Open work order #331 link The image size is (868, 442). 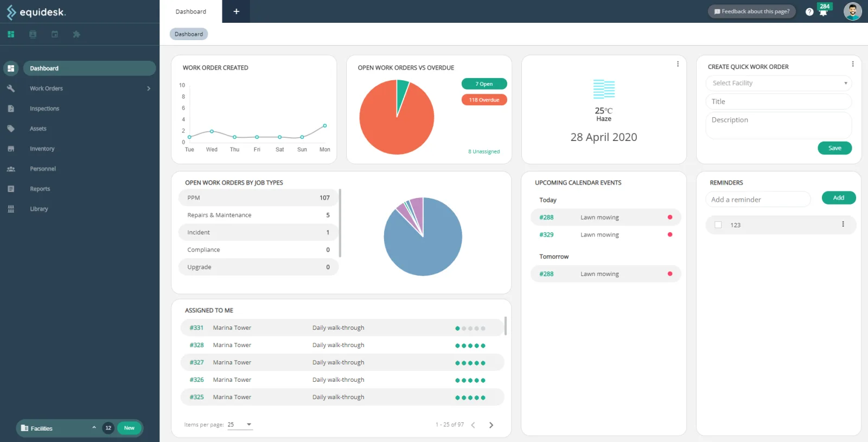[x=196, y=328]
